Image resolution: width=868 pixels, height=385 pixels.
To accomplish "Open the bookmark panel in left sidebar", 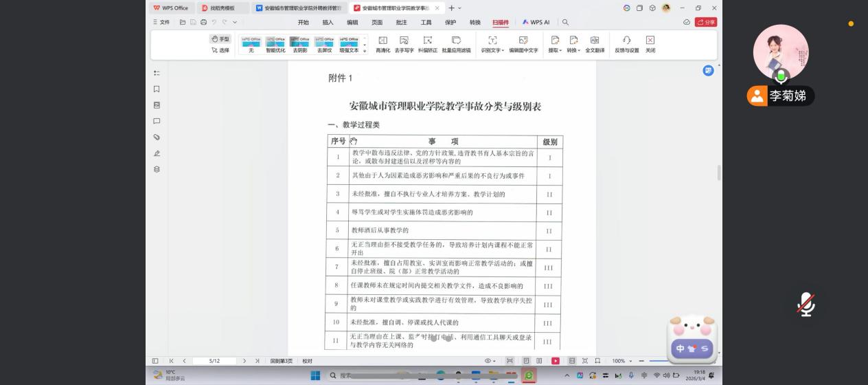I will click(157, 89).
